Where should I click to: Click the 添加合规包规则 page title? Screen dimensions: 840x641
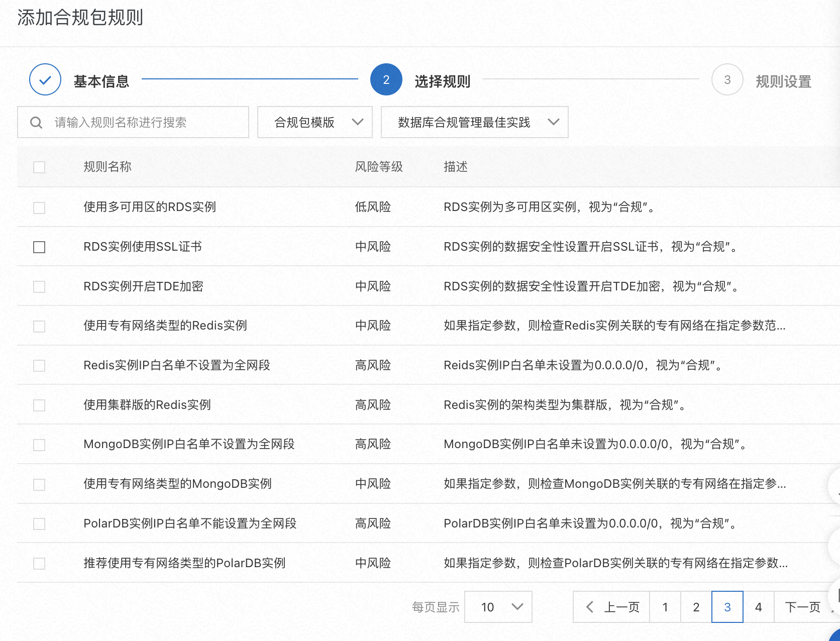80,18
